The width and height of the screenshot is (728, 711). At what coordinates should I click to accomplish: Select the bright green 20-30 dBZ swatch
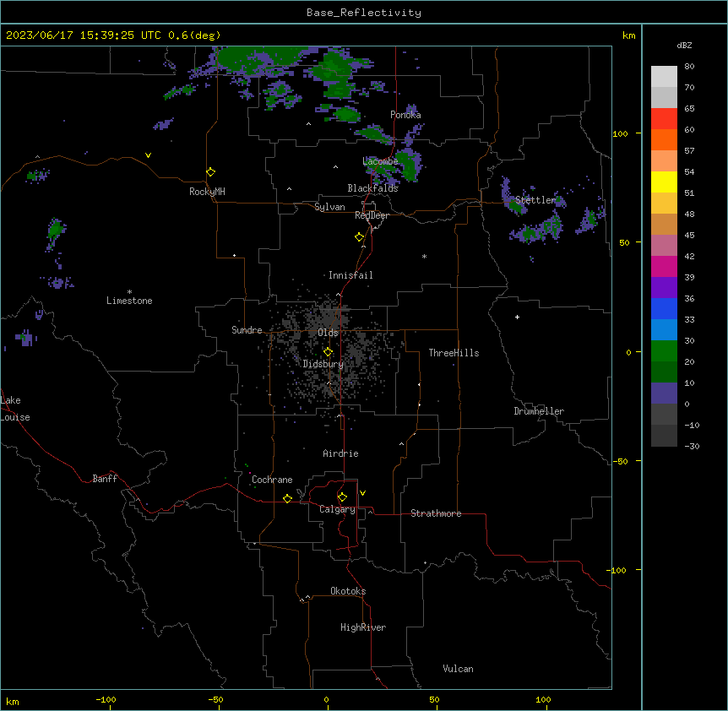pyautogui.click(x=664, y=351)
